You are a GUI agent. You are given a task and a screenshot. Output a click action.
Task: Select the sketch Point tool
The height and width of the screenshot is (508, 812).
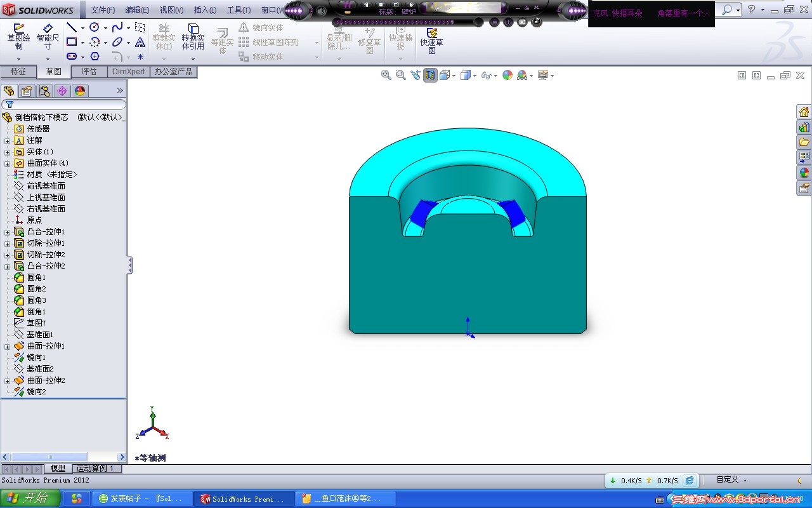coord(140,57)
